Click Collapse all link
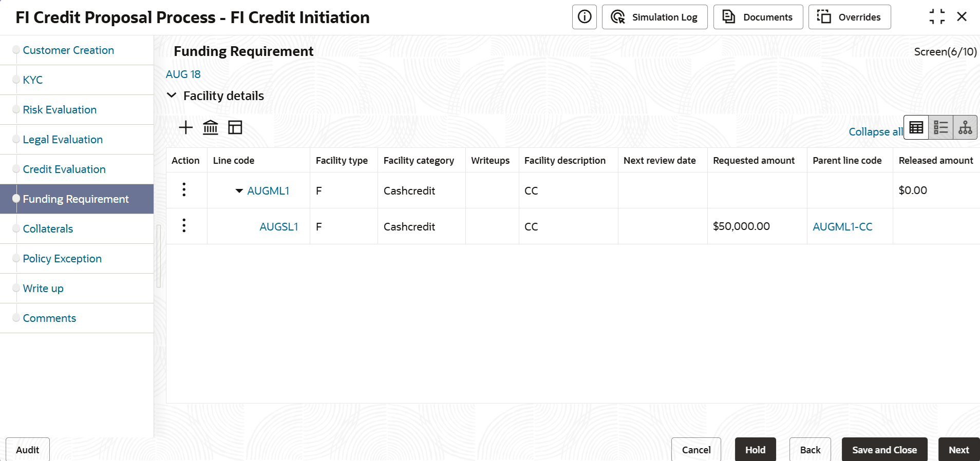This screenshot has width=980, height=461. coord(875,132)
